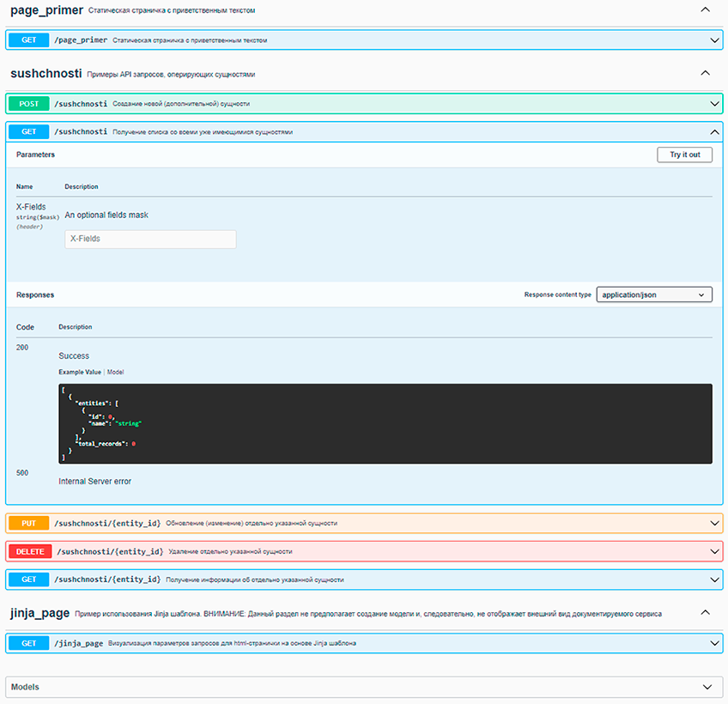The image size is (728, 704).
Task: Select the Example Value tab
Action: [x=80, y=373]
